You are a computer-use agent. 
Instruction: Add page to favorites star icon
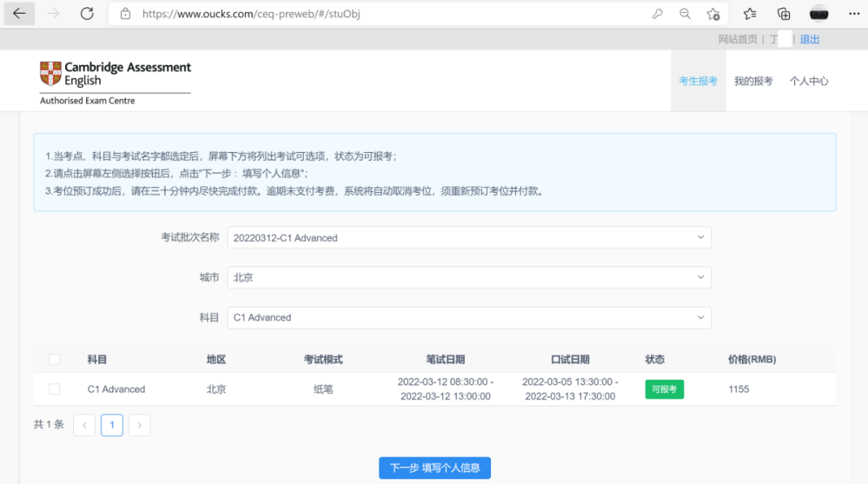coord(713,14)
